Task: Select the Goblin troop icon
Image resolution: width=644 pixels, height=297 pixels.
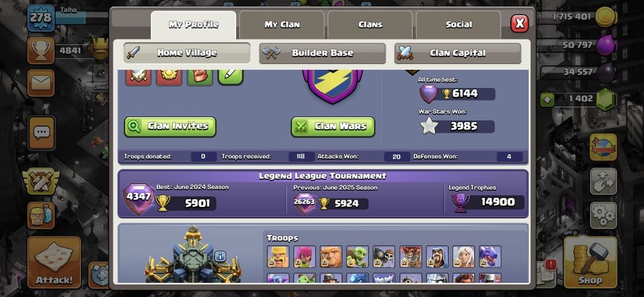Action: (357, 257)
